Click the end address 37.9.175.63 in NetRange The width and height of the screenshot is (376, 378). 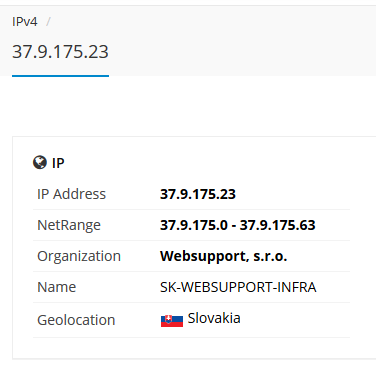click(x=277, y=225)
